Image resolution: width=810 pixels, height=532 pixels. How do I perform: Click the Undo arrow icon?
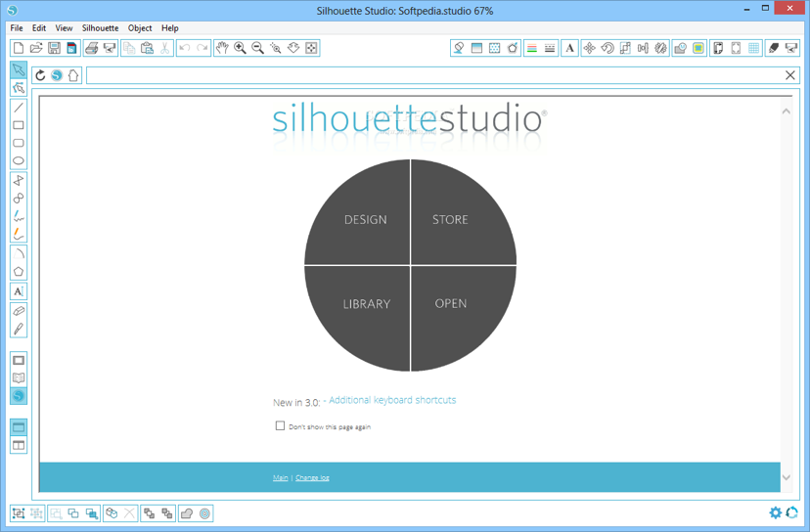pos(185,48)
